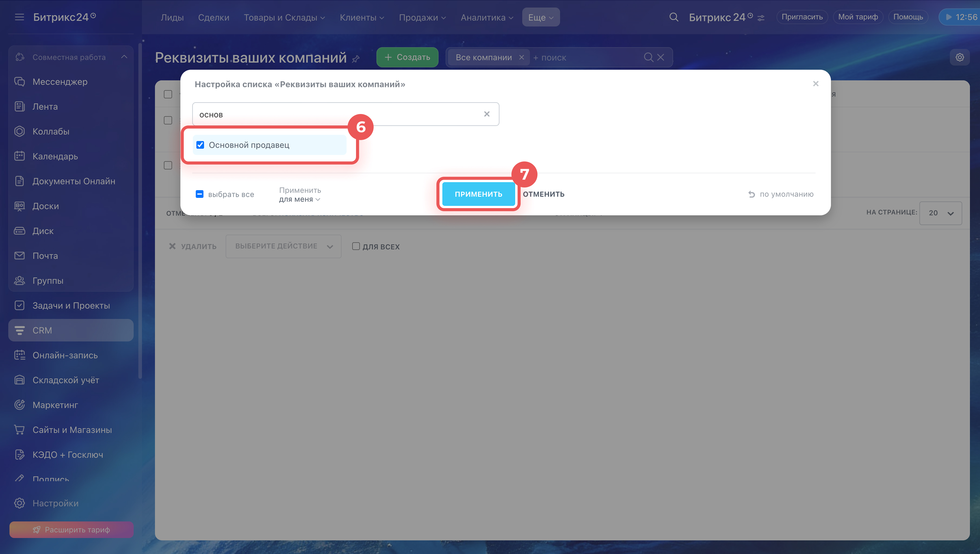980x554 pixels.
Task: Expand the Применить для меня dropdown
Action: point(300,199)
